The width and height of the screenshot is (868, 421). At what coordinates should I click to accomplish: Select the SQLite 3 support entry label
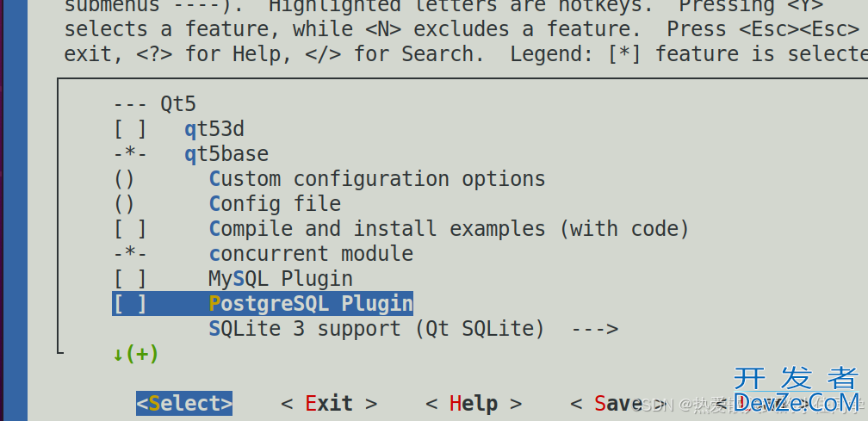tap(376, 329)
